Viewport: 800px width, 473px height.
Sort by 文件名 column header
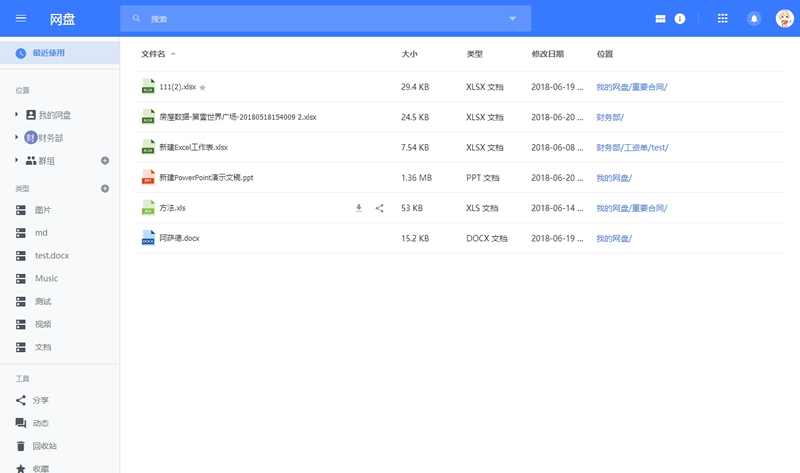(153, 54)
